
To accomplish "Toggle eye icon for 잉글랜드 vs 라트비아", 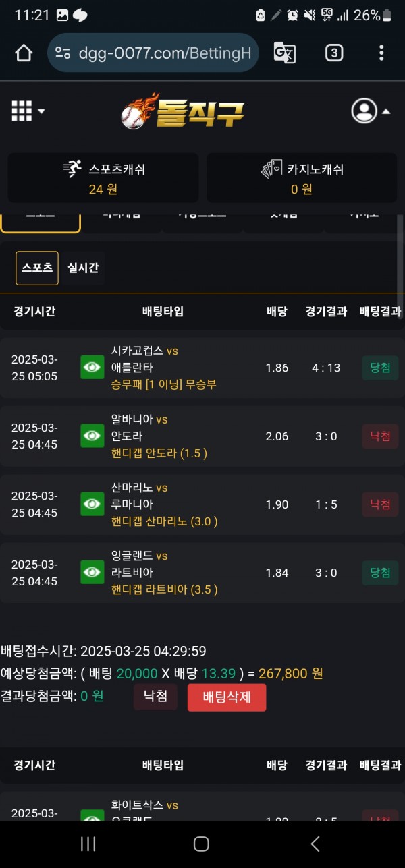I will [92, 573].
